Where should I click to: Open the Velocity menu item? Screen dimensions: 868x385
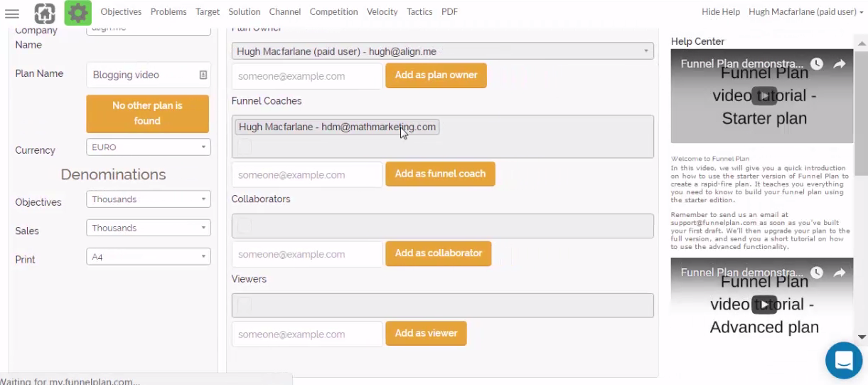click(382, 12)
